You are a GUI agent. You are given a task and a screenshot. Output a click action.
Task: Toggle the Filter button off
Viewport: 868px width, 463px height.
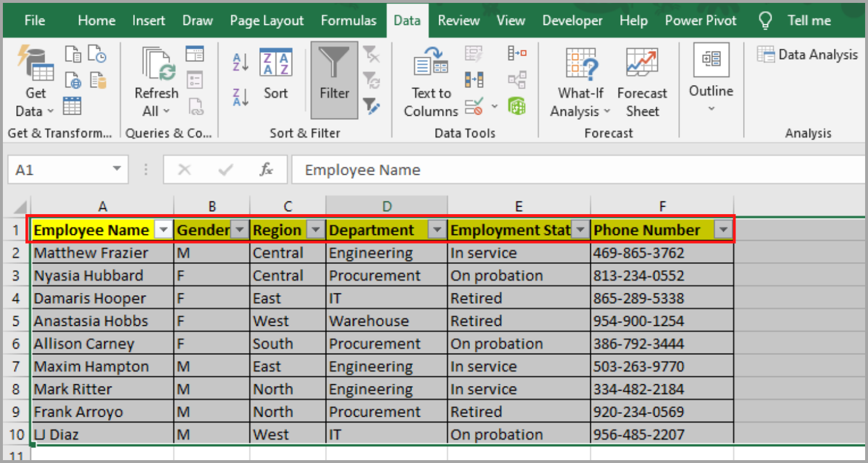[x=334, y=78]
